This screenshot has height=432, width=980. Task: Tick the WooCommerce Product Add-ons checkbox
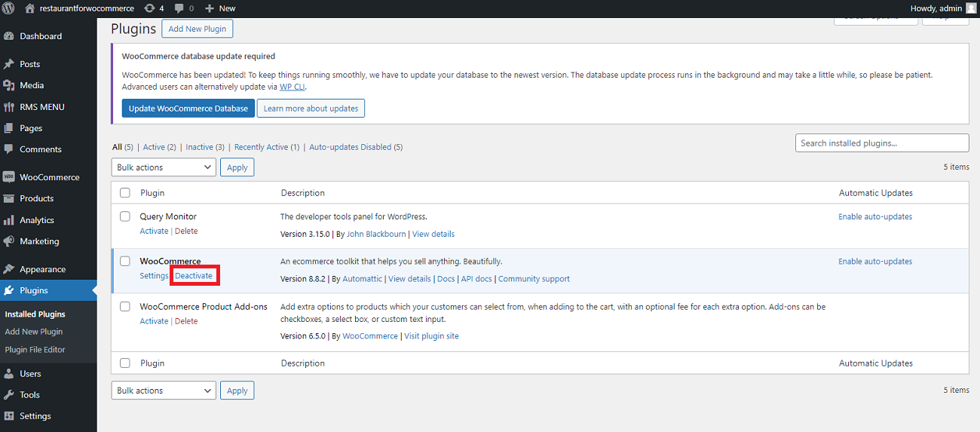(x=125, y=307)
